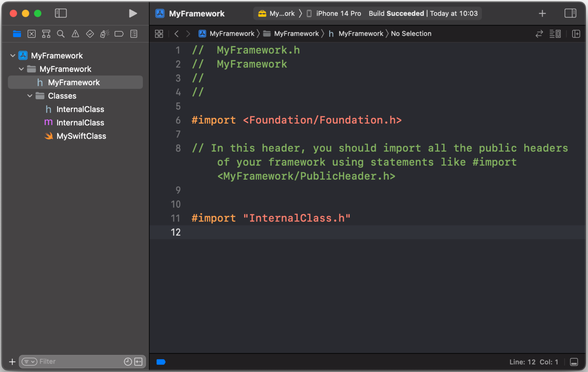588x372 pixels.
Task: Toggle the left navigator sidebar
Action: tap(61, 14)
